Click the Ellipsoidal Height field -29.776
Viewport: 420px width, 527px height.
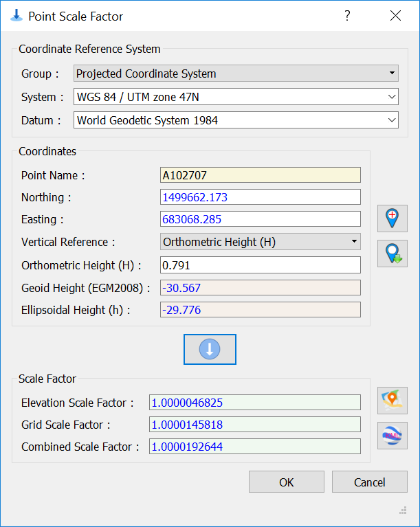click(x=261, y=310)
